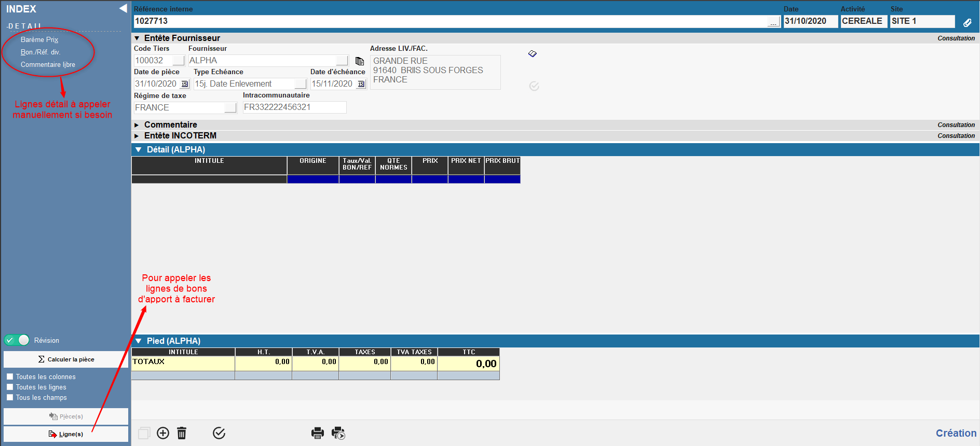Viewport: 980px width, 446px height.
Task: Tick the Tous les champs checkbox
Action: pos(10,397)
